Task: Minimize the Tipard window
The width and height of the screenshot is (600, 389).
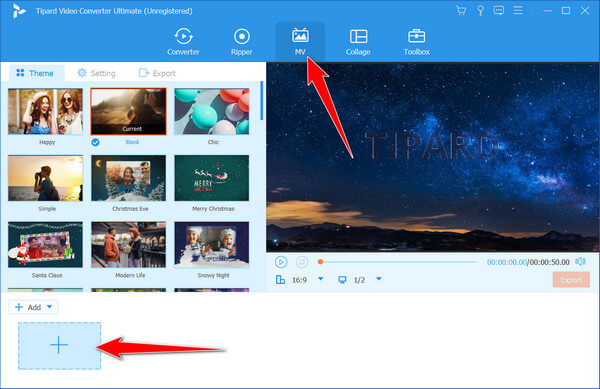Action: (548, 11)
